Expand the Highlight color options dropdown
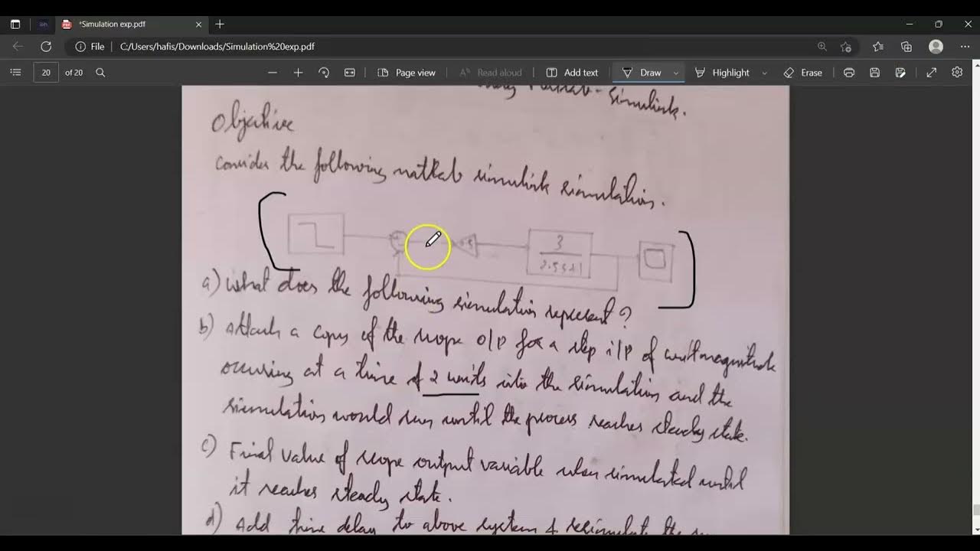This screenshot has height=551, width=980. coord(764,73)
